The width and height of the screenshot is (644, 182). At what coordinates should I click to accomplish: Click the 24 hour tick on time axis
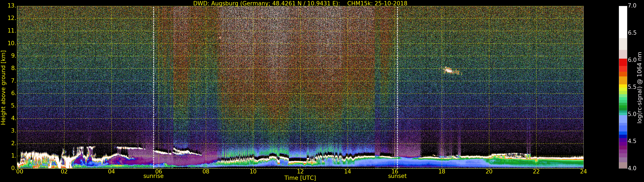583,172
